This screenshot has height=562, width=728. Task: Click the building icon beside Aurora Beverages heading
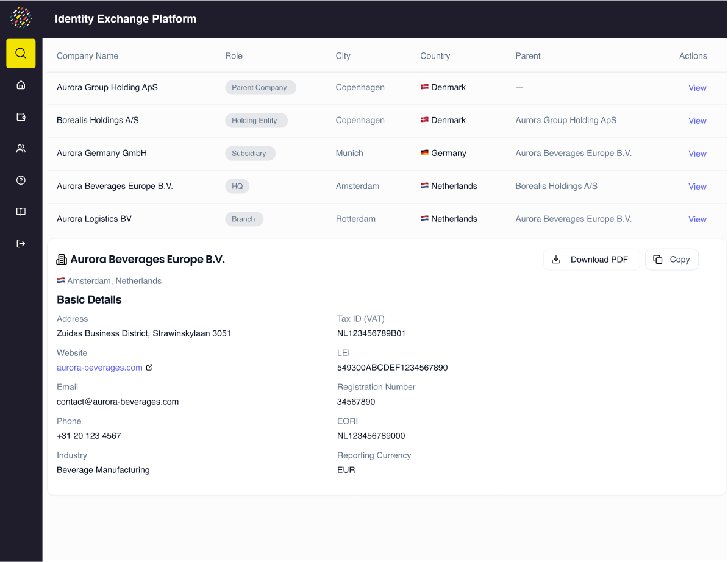62,259
